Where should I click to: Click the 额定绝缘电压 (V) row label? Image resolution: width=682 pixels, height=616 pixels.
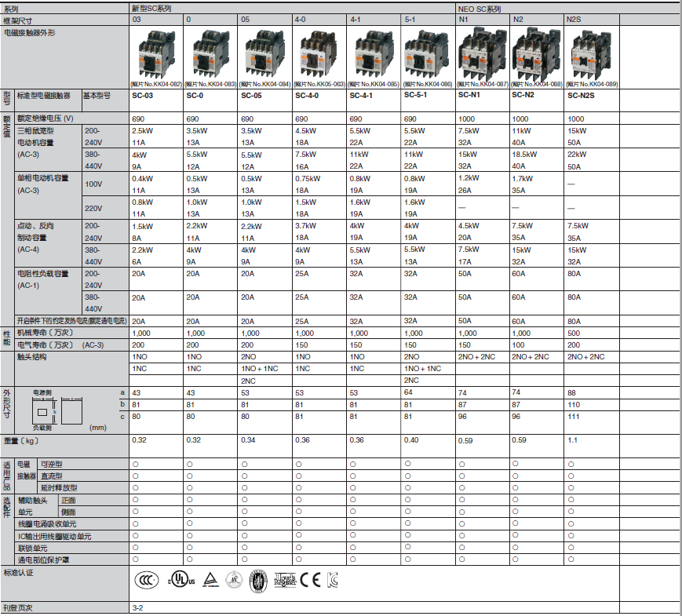click(x=46, y=118)
